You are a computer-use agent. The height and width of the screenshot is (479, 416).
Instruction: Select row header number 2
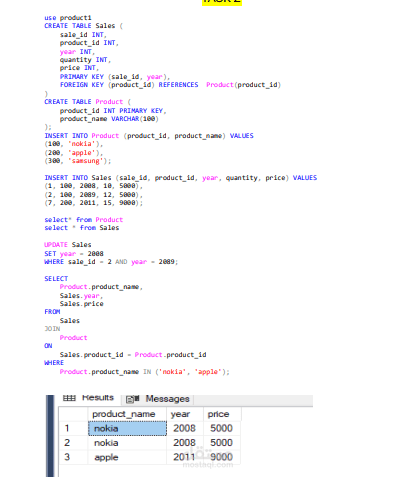tap(73, 443)
